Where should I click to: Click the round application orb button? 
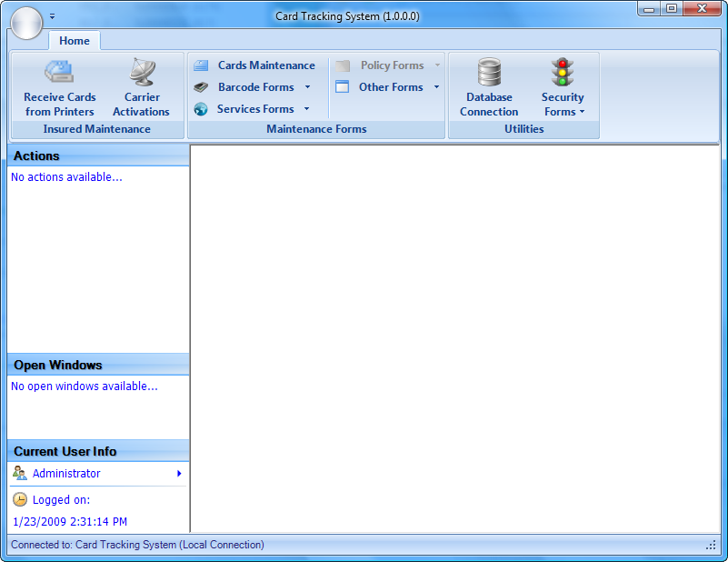tap(26, 23)
